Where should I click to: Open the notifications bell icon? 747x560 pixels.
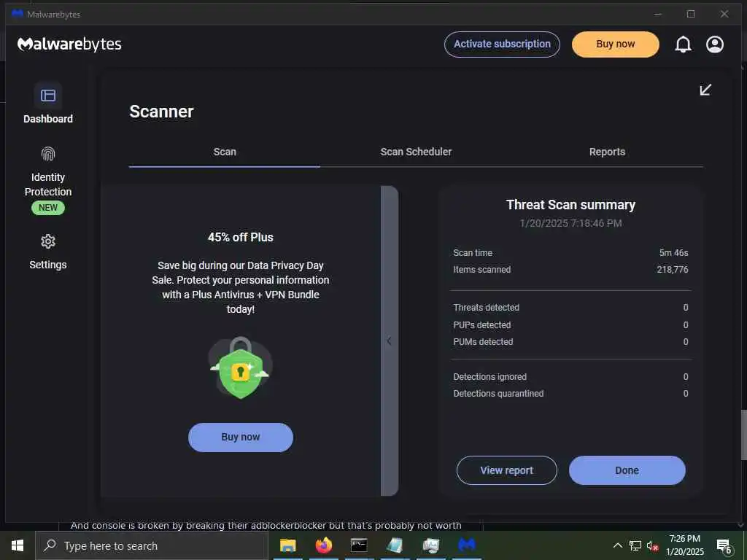pos(683,44)
